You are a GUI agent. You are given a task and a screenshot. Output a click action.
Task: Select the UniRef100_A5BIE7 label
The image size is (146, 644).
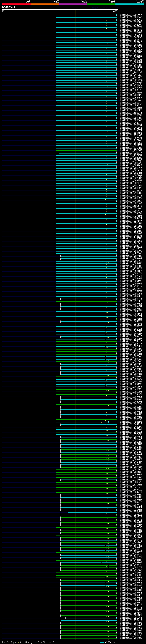pos(131,271)
